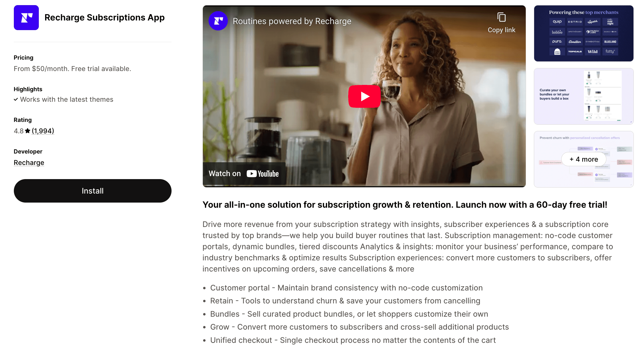Show the + 4 more screenshots
644x357 pixels.
click(x=584, y=159)
